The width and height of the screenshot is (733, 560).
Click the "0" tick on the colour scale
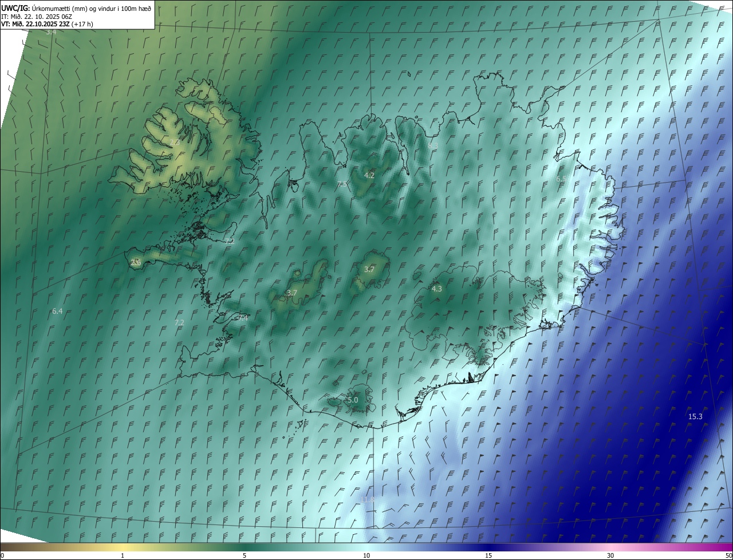pos(2,555)
